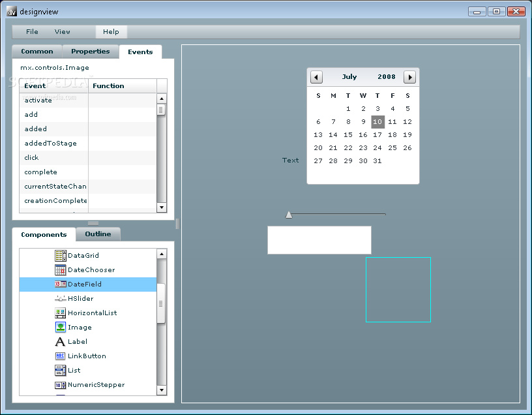Select the Events tab
532x415 pixels.
[140, 52]
